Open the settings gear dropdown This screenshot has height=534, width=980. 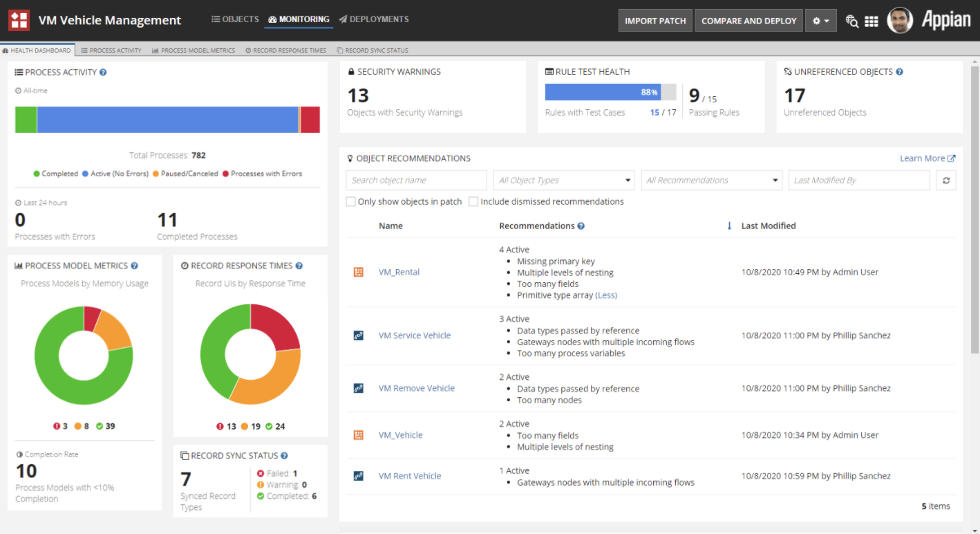[x=821, y=20]
